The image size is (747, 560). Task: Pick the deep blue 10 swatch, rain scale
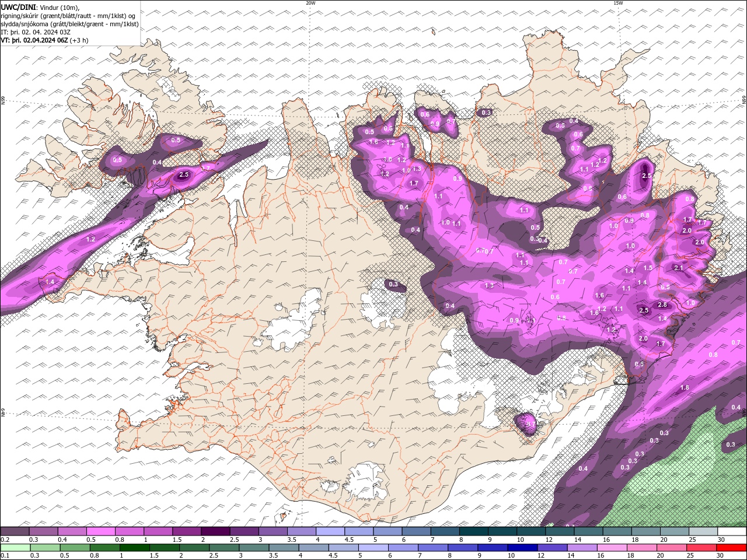click(x=522, y=548)
